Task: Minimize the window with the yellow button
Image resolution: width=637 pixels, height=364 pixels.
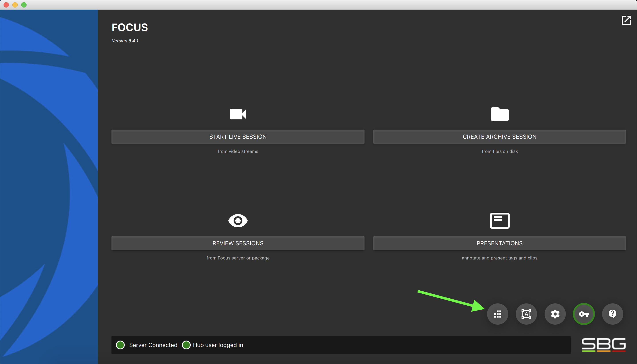Action: (15, 5)
